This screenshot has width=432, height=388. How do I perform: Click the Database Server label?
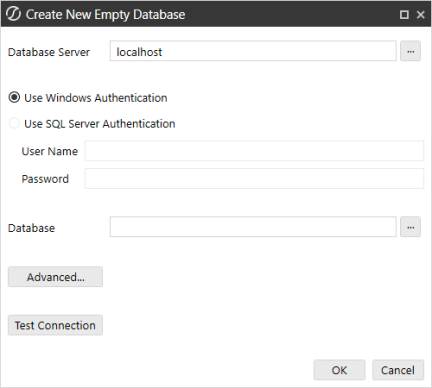pos(49,52)
